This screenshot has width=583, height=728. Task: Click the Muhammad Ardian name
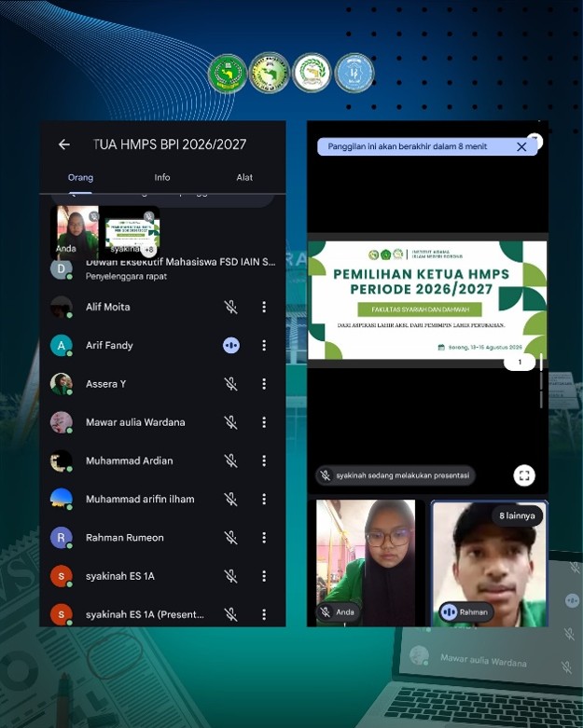pyautogui.click(x=129, y=460)
